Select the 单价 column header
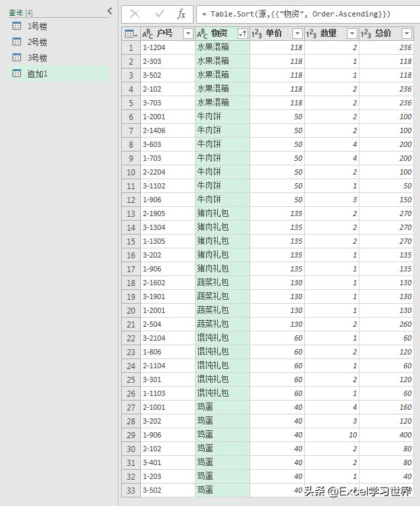420x506 pixels. [x=277, y=33]
